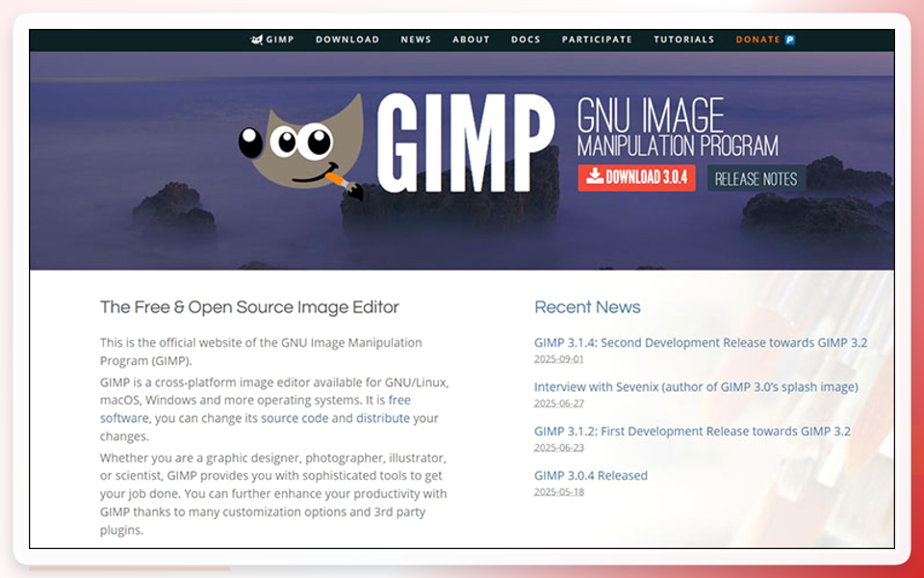Image resolution: width=924 pixels, height=578 pixels.
Task: Open the DOWNLOAD nav item
Action: 347,39
